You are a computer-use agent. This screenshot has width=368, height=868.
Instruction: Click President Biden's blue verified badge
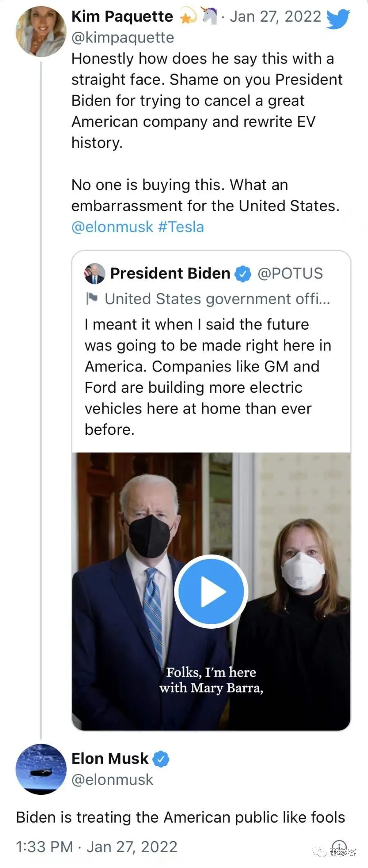click(243, 274)
